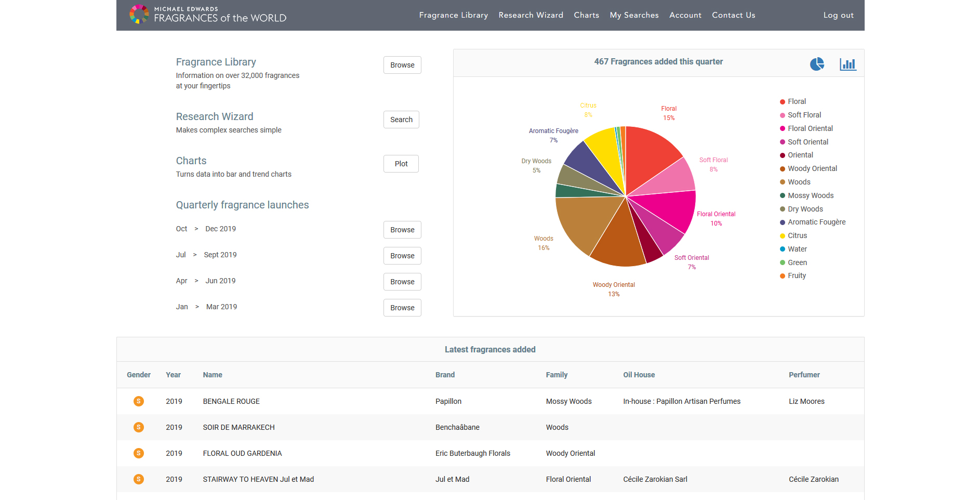The height and width of the screenshot is (500, 980).
Task: Click the Fragrance Library heading link
Action: click(x=216, y=62)
